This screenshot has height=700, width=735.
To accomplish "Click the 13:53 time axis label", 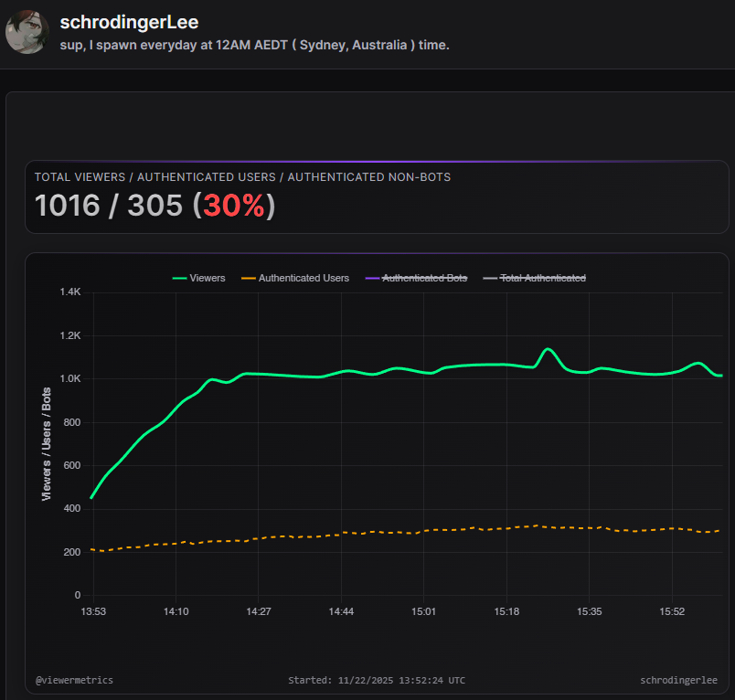I will pos(93,611).
